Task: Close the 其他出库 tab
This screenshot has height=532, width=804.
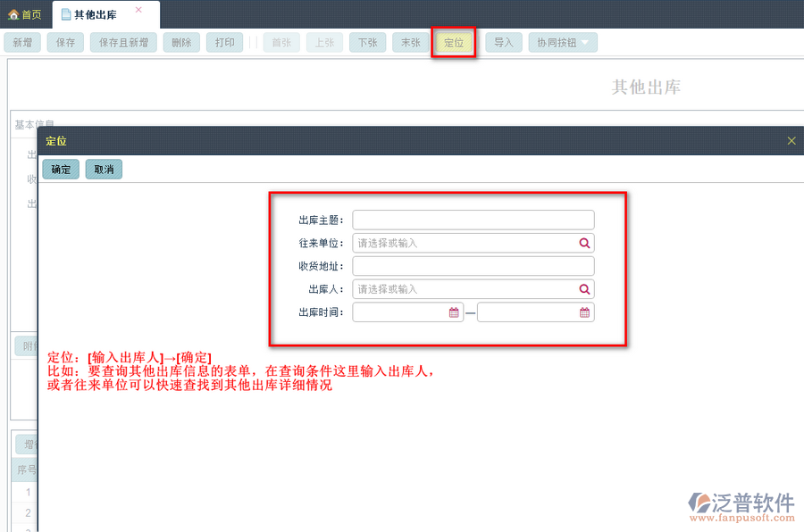Action: click(x=138, y=10)
